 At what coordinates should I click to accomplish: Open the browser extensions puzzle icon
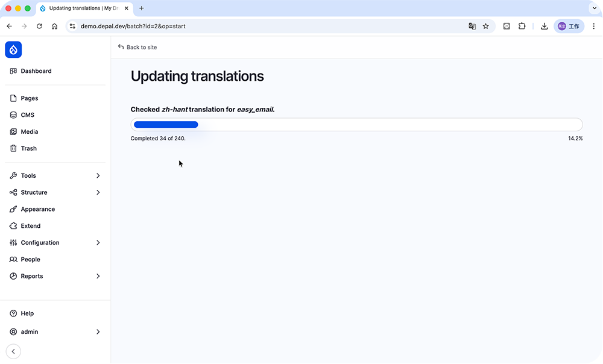[x=522, y=27]
